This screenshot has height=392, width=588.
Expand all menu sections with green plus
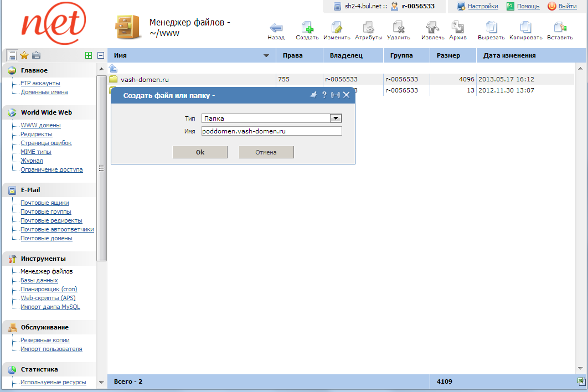89,55
